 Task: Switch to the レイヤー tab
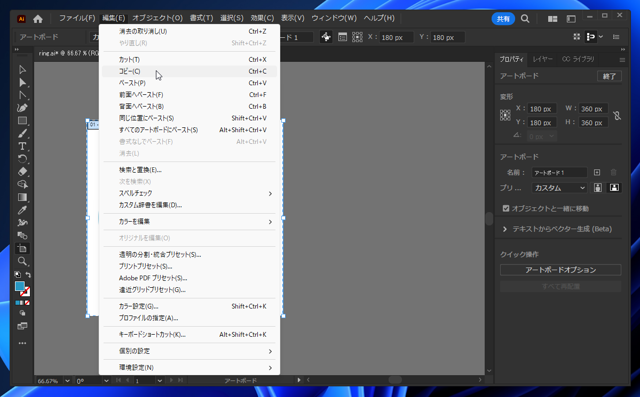coord(542,59)
